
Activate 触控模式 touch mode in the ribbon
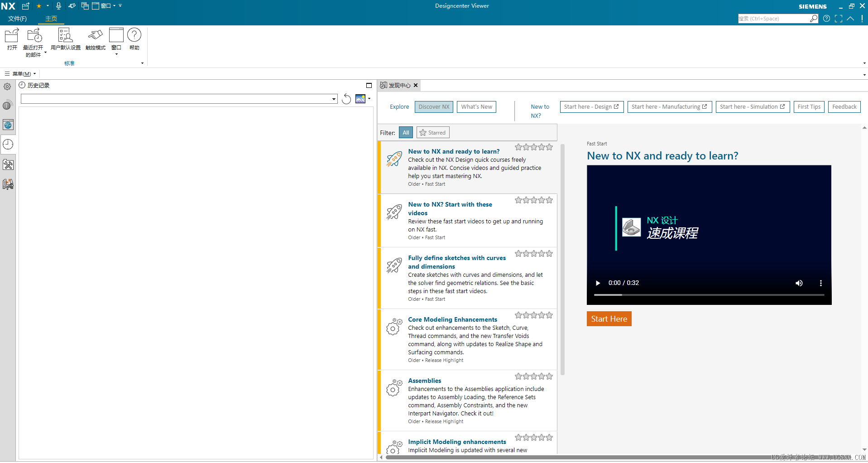point(95,39)
